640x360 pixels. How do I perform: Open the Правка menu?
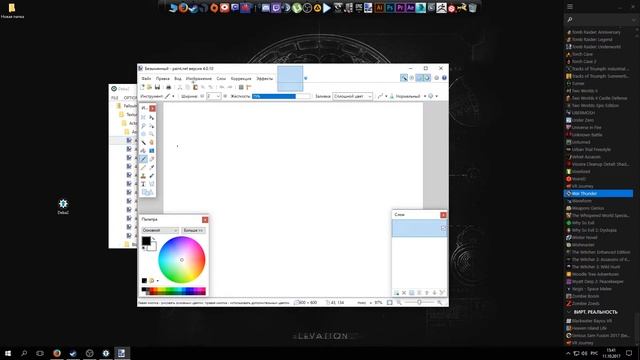pos(162,78)
